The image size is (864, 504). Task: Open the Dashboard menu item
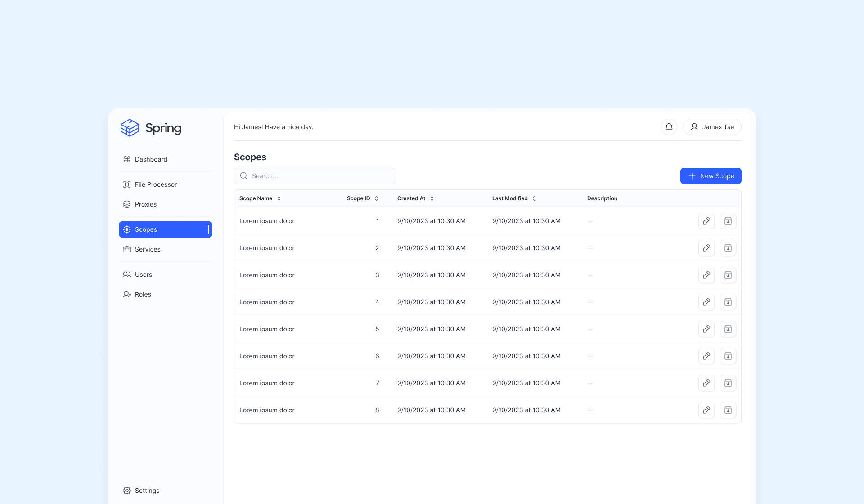[151, 159]
